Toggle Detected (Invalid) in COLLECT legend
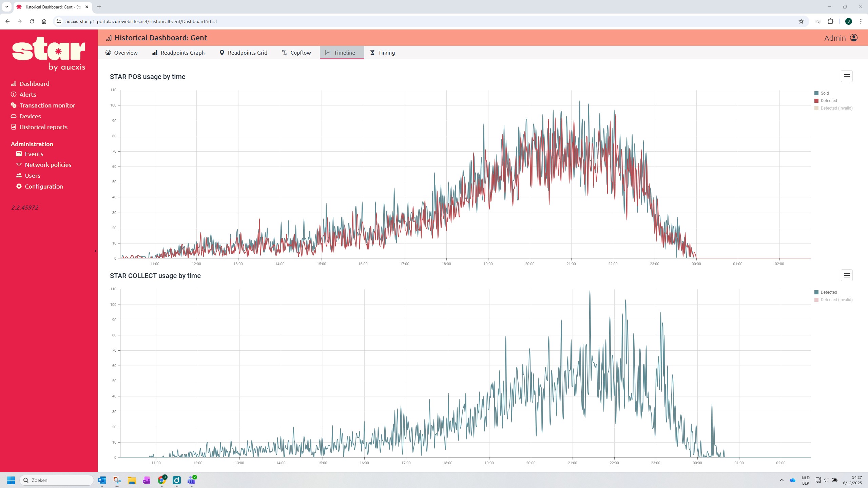This screenshot has height=488, width=868. pyautogui.click(x=833, y=300)
